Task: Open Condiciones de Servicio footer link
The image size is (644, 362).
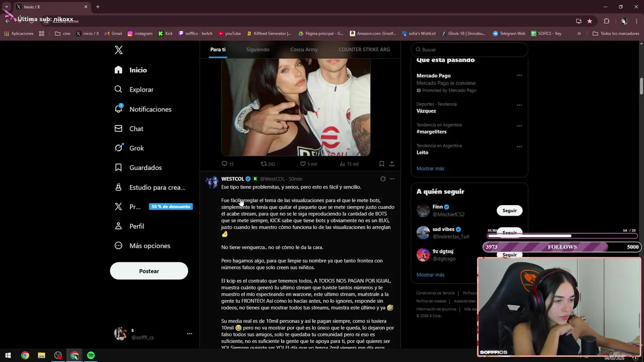Action: point(435,293)
